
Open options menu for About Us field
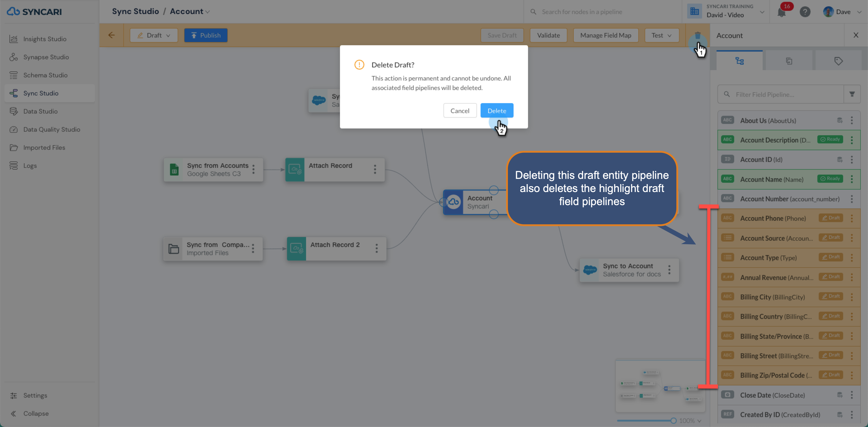click(852, 120)
